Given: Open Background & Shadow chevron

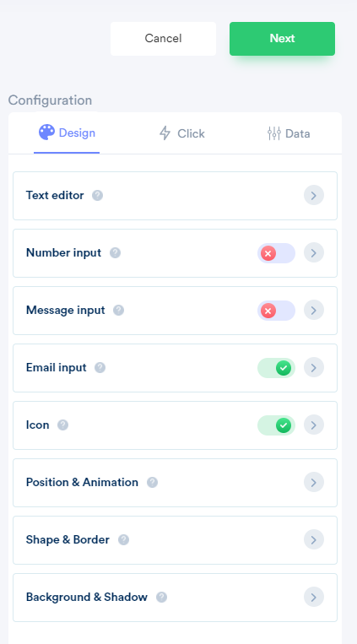Looking at the screenshot, I should click(314, 598).
